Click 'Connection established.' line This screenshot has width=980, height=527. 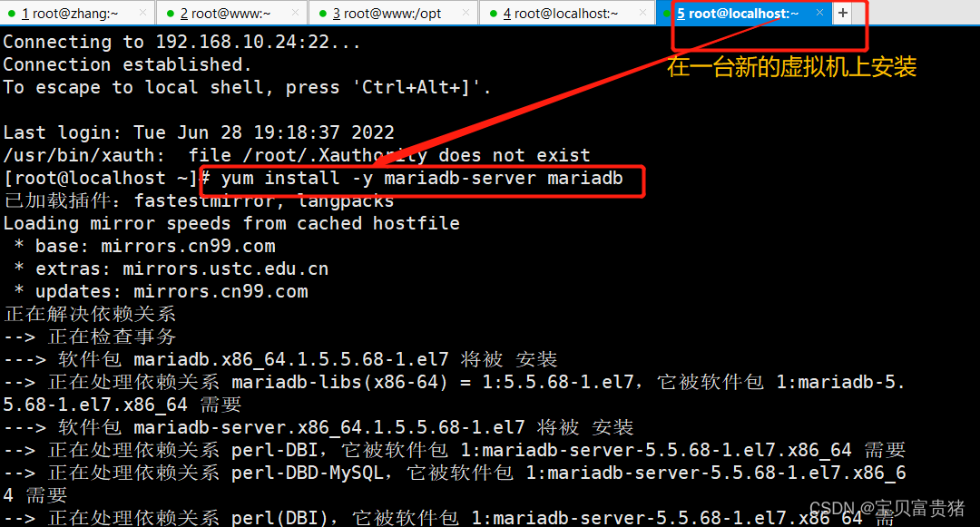tap(128, 64)
